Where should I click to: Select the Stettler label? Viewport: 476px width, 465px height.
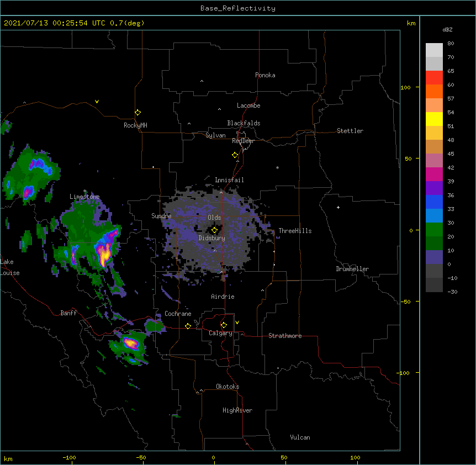pos(350,131)
